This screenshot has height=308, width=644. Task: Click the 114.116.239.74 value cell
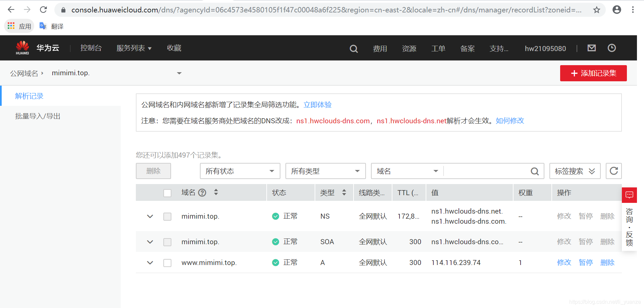456,263
